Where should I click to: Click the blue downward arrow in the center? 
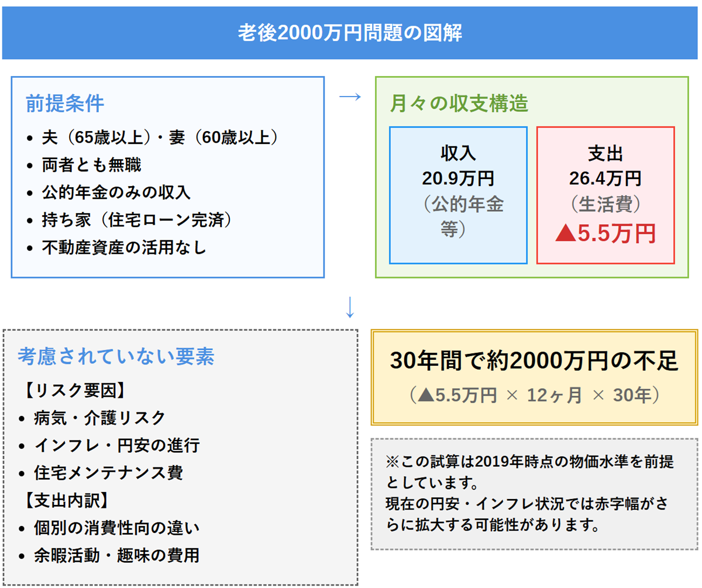pyautogui.click(x=350, y=308)
